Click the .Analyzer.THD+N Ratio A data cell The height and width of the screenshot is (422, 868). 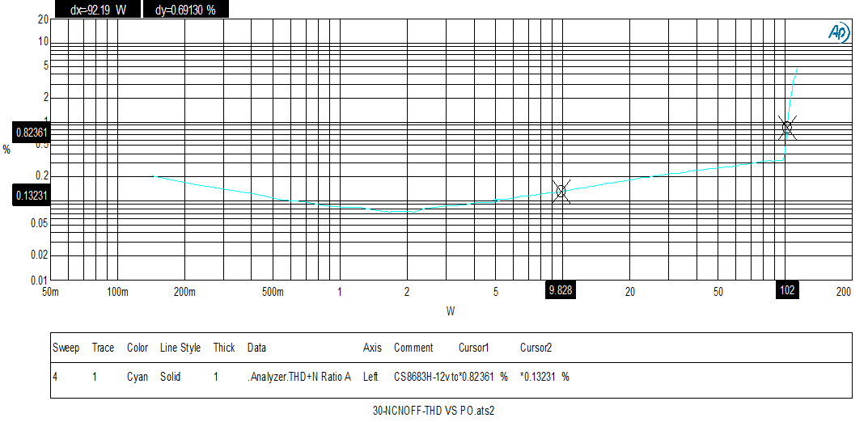pyautogui.click(x=299, y=377)
